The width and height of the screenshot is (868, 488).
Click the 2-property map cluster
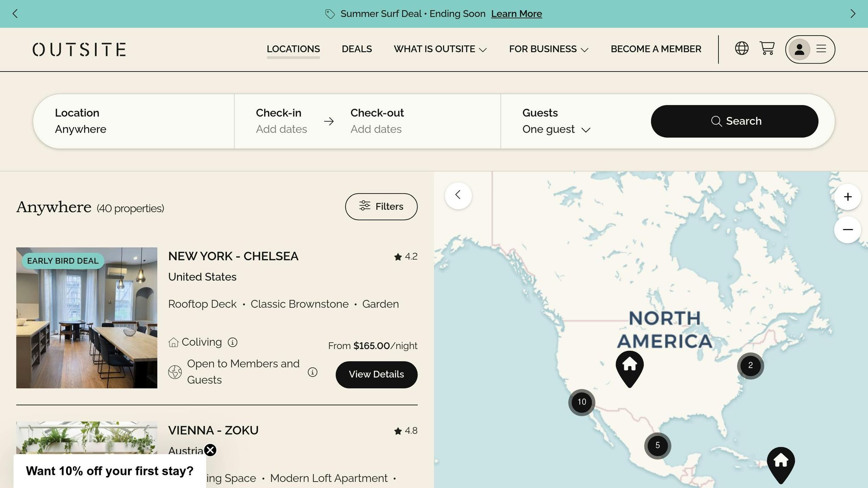(x=750, y=366)
